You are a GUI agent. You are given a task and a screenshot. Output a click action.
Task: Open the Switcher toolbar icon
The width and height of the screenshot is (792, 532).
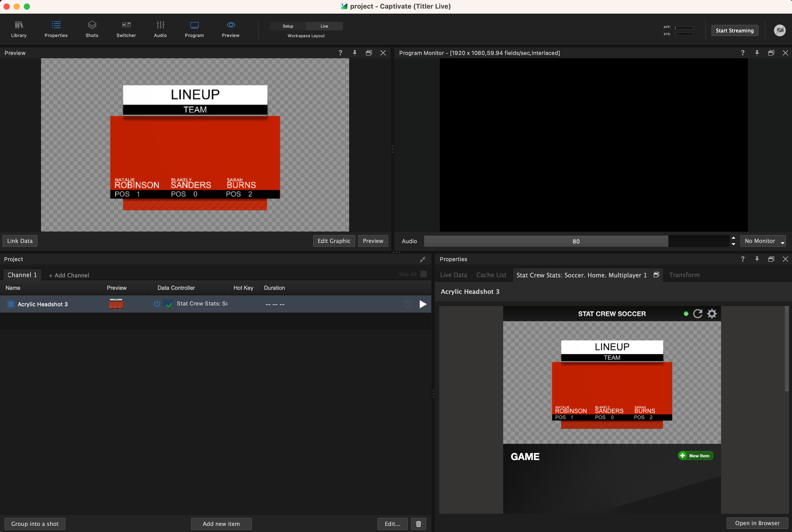[126, 25]
